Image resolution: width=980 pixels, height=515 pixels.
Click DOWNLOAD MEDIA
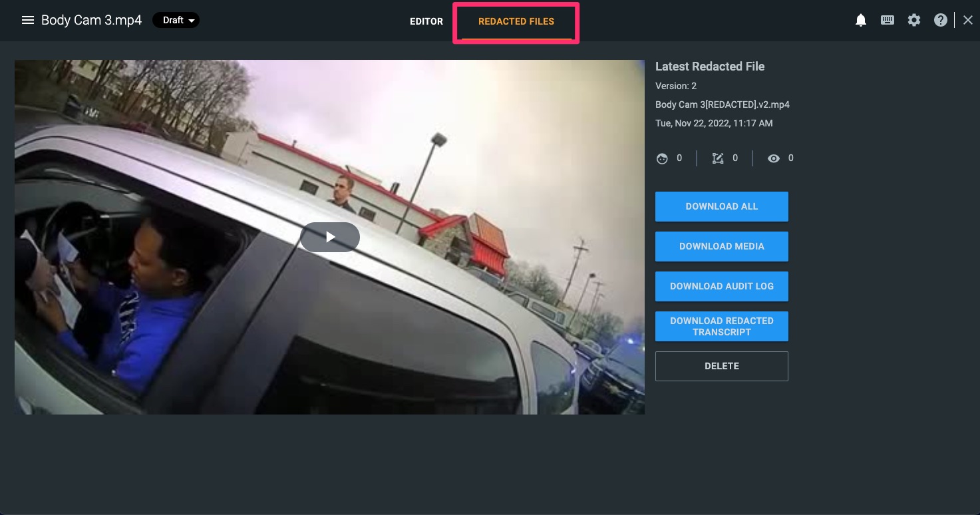coord(722,246)
